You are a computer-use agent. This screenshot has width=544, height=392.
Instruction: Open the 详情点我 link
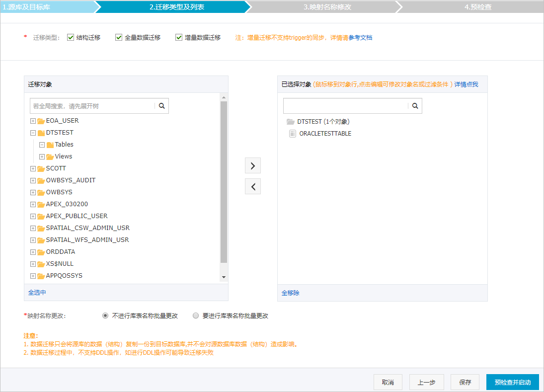coord(466,84)
